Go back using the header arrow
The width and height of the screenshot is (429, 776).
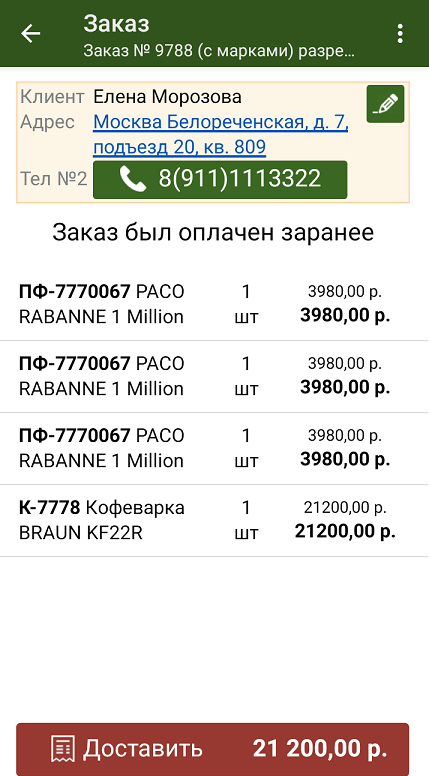30,34
